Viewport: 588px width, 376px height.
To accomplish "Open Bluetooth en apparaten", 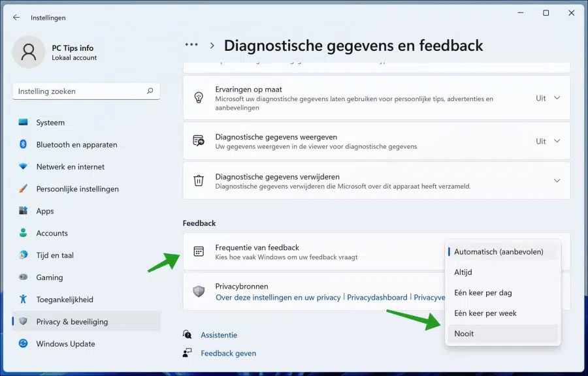I will coord(87,144).
